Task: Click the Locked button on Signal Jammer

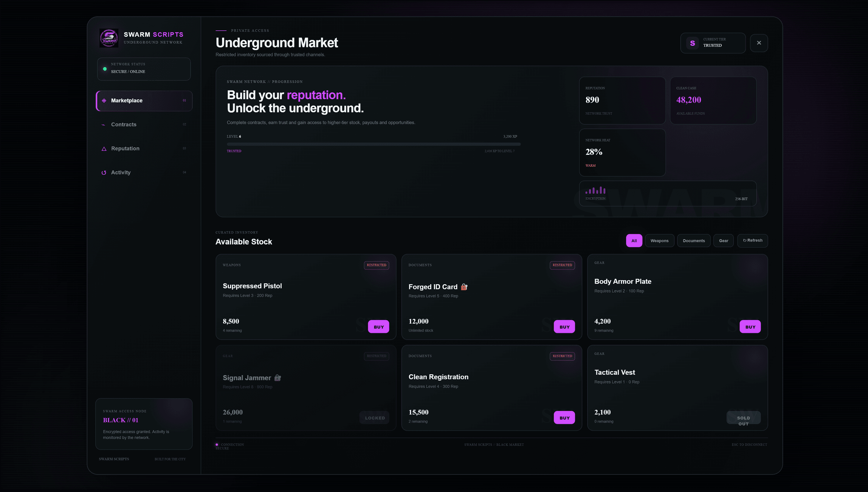Action: coord(374,417)
